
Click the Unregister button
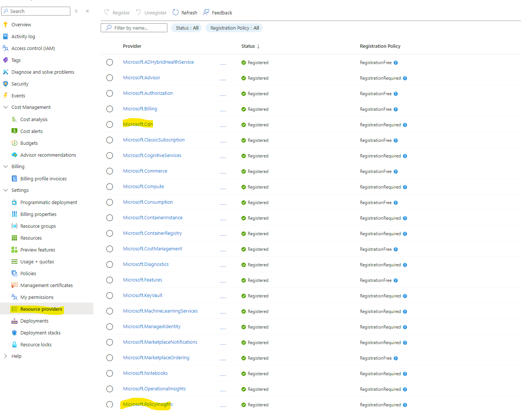coord(151,13)
